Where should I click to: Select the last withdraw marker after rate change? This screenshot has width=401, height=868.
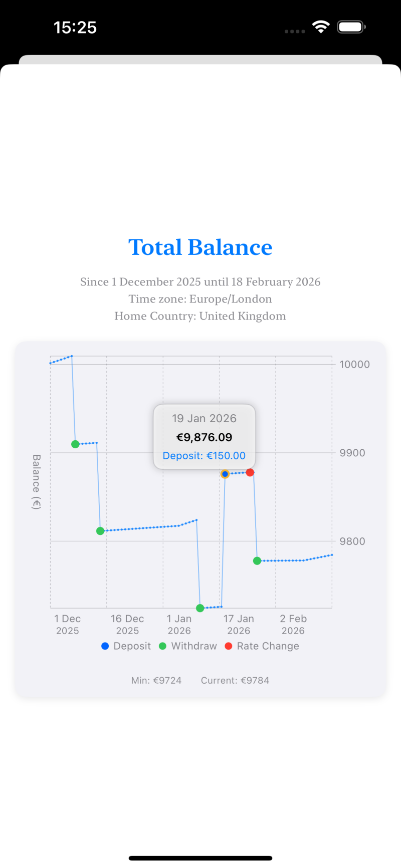257,561
